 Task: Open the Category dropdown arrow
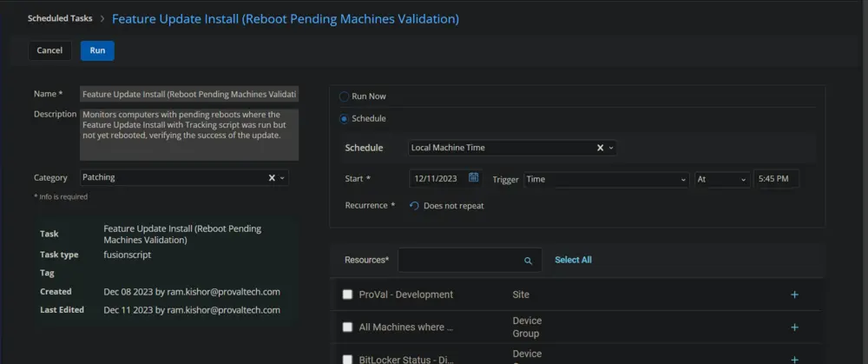pos(282,178)
